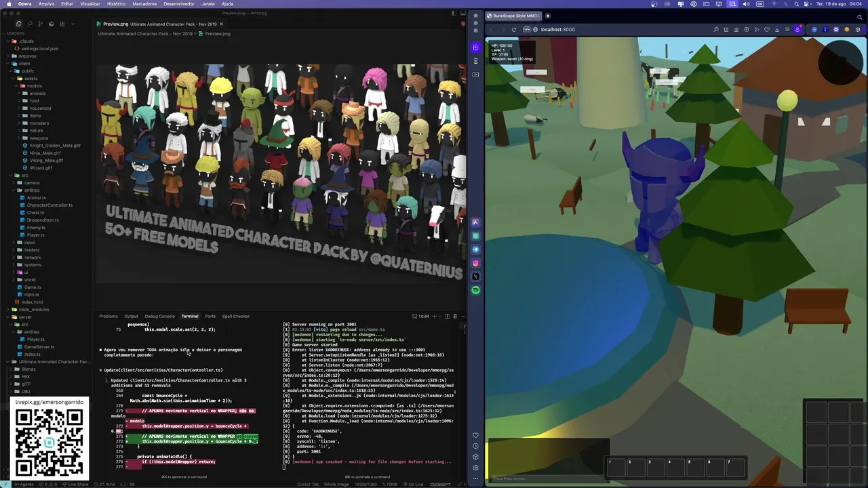Add the page to bookmarks with the heart icon
Image resolution: width=868 pixels, height=488 pixels.
(x=767, y=29)
